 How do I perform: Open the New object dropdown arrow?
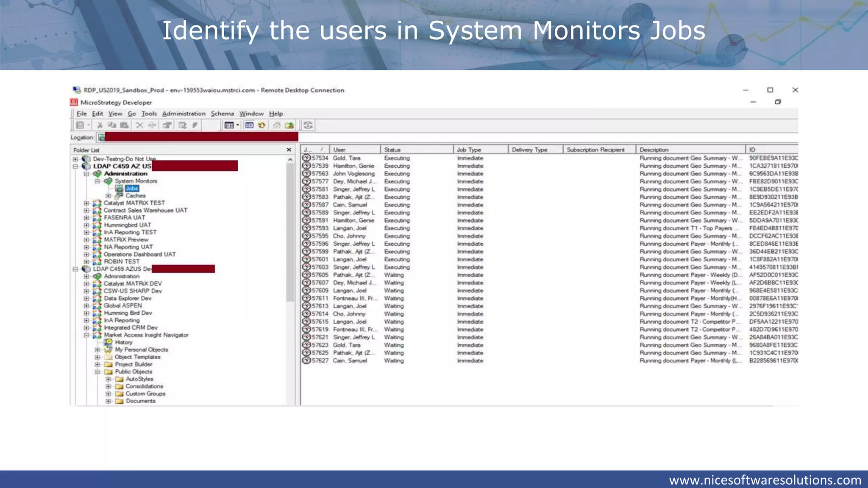click(89, 125)
